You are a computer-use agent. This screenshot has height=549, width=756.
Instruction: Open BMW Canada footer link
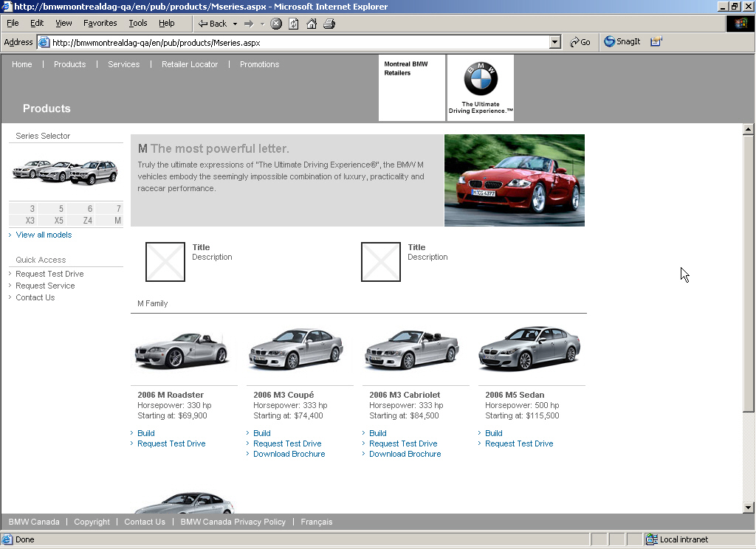34,522
